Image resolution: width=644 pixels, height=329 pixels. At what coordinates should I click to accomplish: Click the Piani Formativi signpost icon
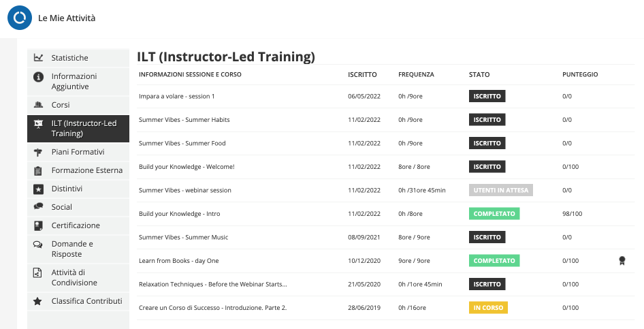[38, 153]
